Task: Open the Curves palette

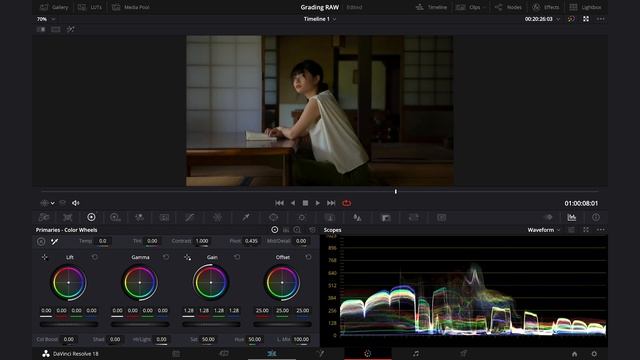Action: point(189,218)
